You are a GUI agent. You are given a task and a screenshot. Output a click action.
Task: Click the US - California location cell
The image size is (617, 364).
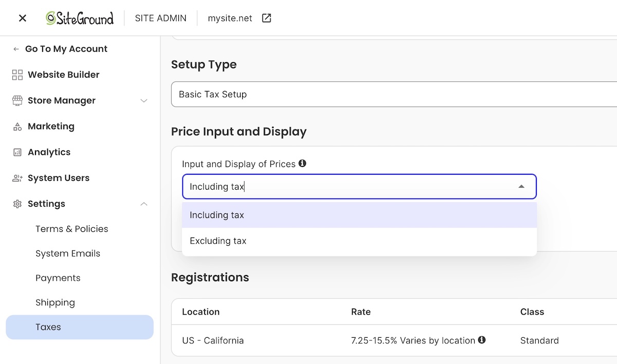pos(213,340)
